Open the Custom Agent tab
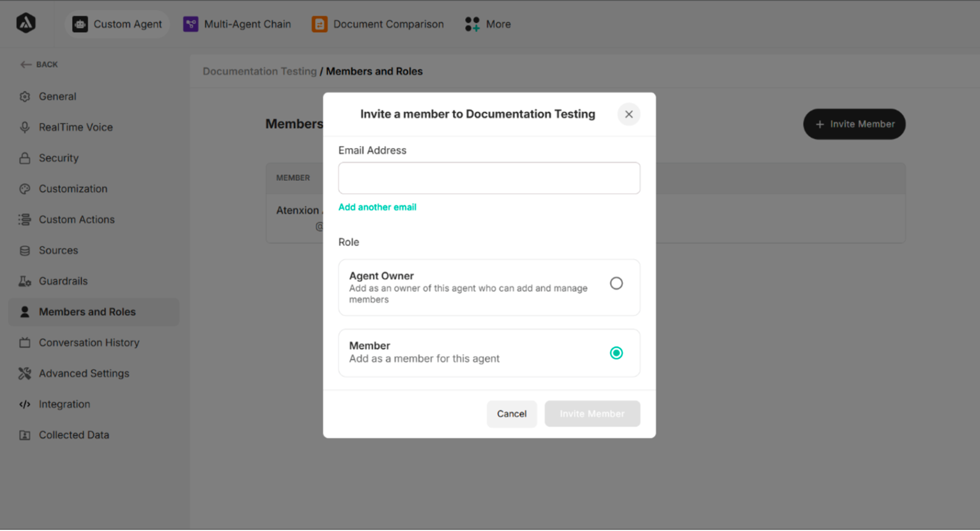The height and width of the screenshot is (531, 980). coord(117,24)
